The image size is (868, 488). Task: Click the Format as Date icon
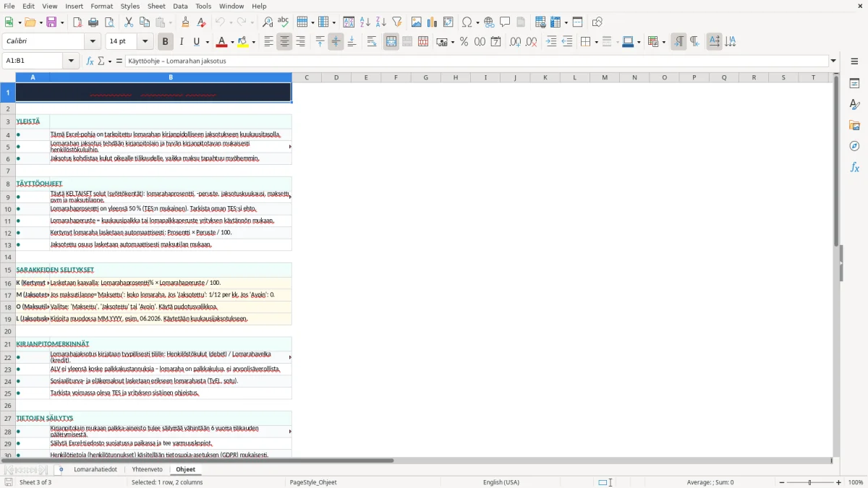[495, 42]
